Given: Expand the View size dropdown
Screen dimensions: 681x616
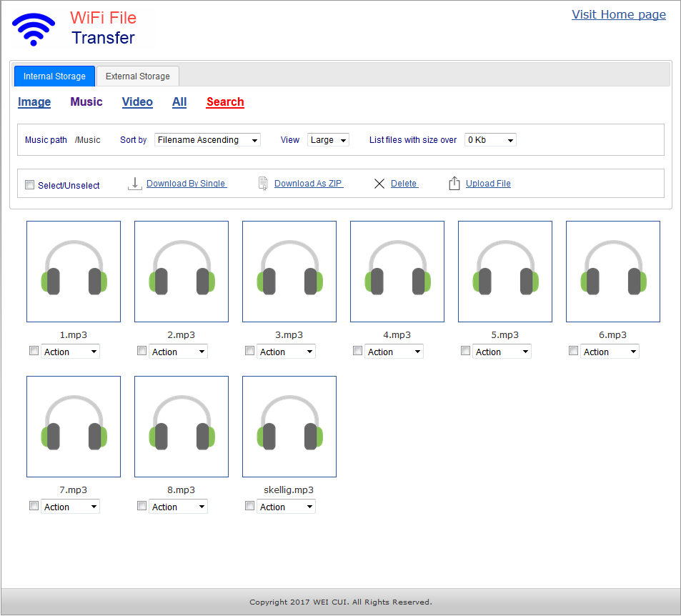Looking at the screenshot, I should 328,140.
